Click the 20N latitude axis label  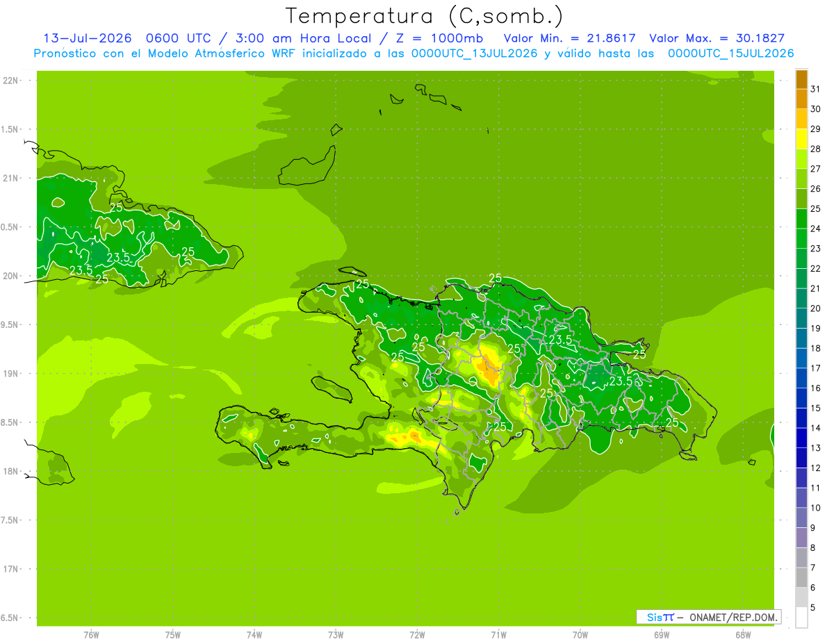tap(10, 276)
